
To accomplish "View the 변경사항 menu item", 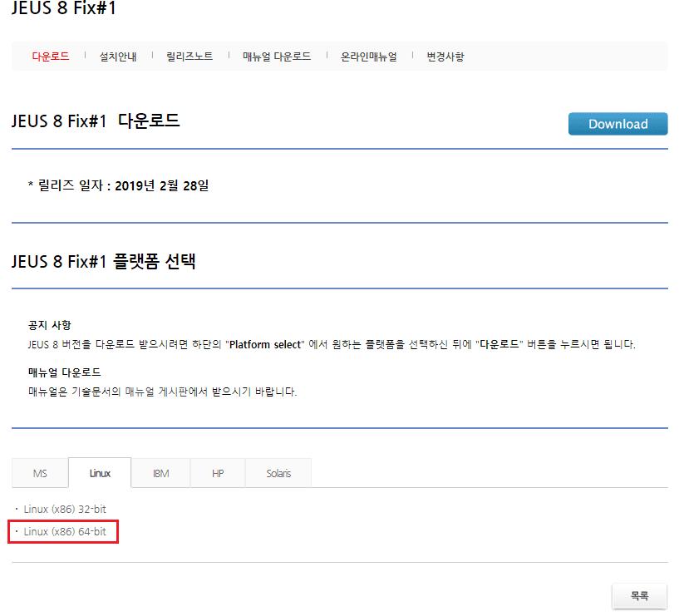I will point(445,57).
